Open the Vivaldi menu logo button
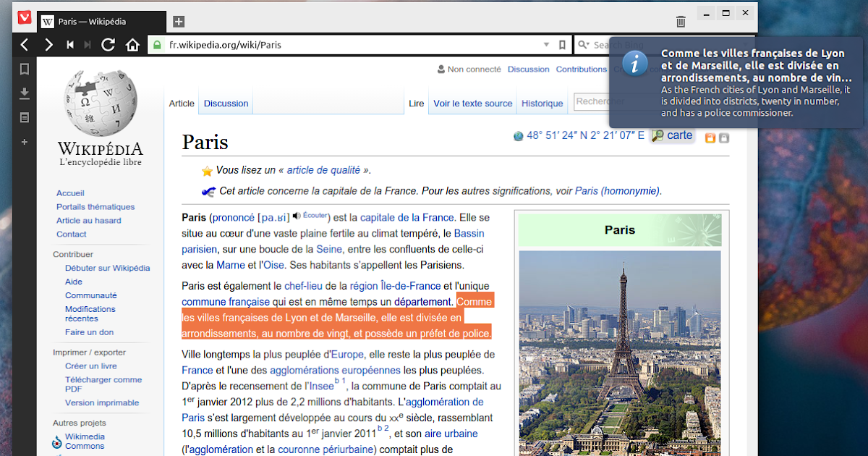Viewport: 868px width, 456px height. coord(25,17)
